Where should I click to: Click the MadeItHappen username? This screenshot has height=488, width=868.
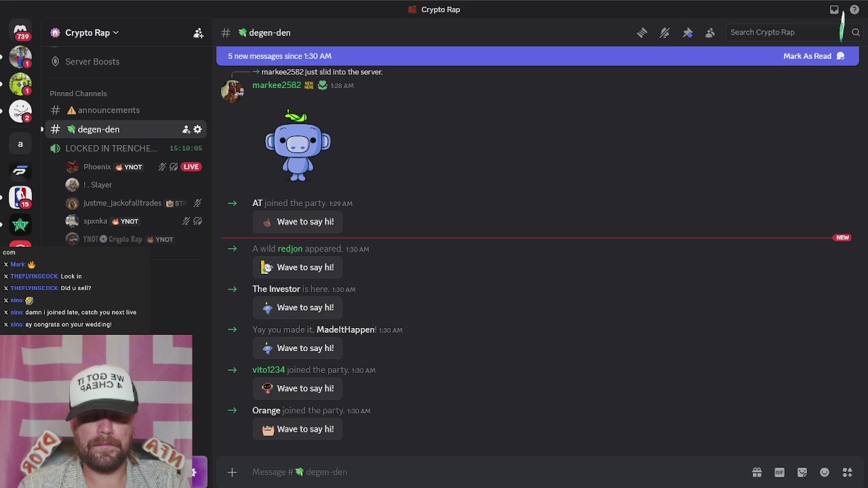[x=346, y=330]
